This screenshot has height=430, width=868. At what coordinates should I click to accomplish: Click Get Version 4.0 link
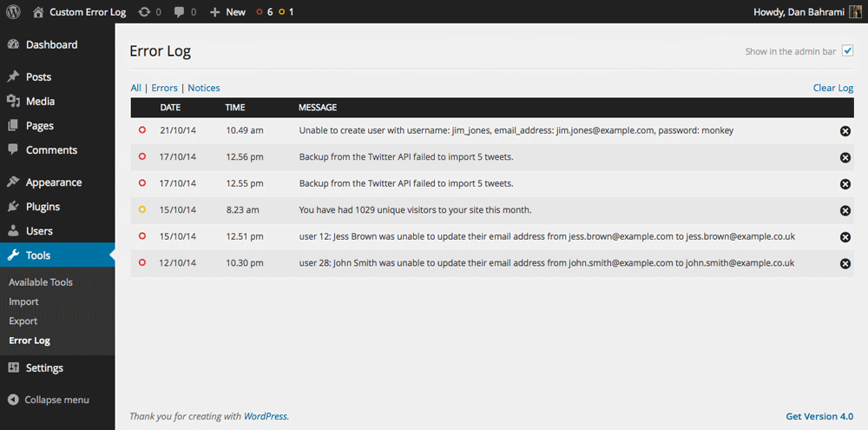tap(819, 416)
